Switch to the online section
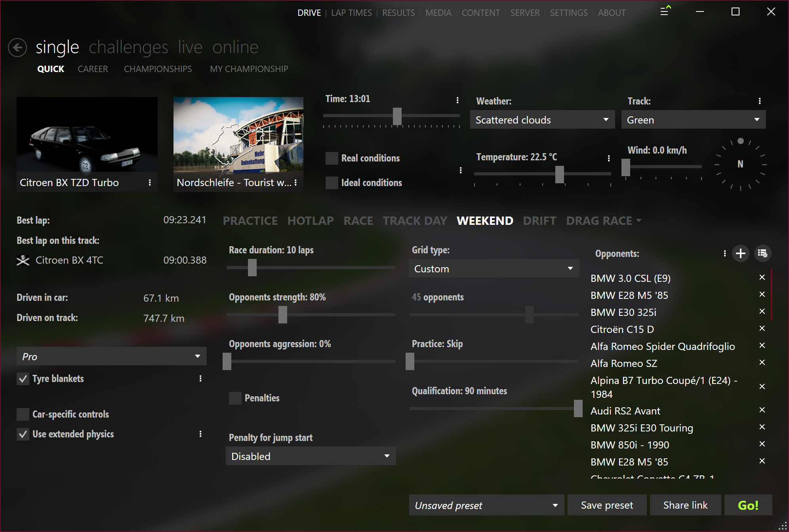 235,47
